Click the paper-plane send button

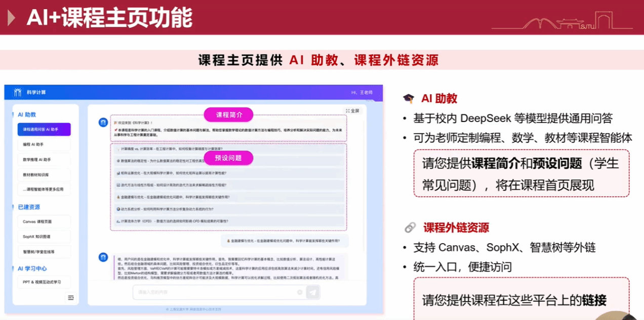(313, 292)
